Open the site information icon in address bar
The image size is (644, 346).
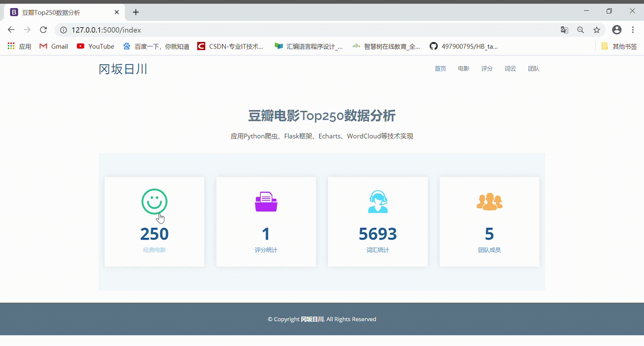(63, 30)
